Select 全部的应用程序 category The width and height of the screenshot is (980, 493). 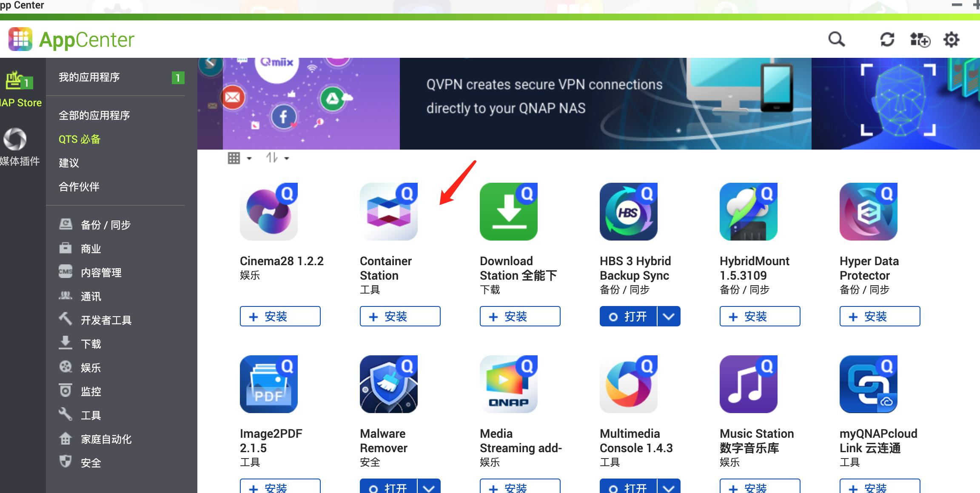[x=94, y=116]
